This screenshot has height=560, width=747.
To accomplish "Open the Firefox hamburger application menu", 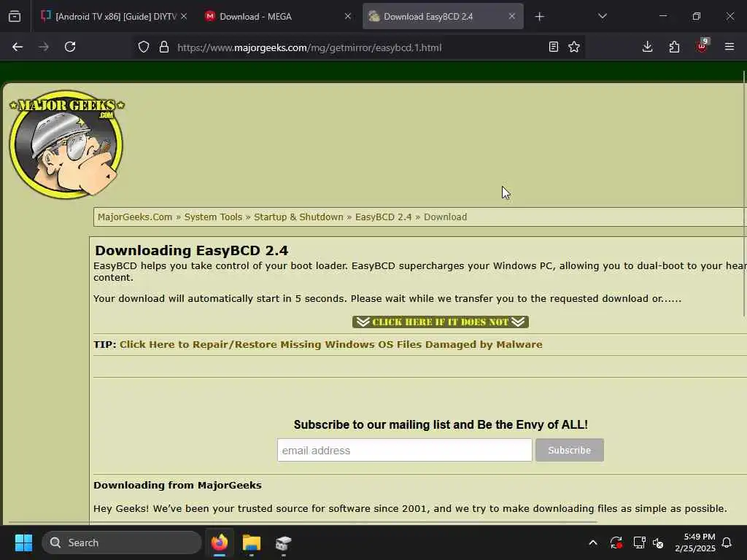I will pyautogui.click(x=729, y=47).
